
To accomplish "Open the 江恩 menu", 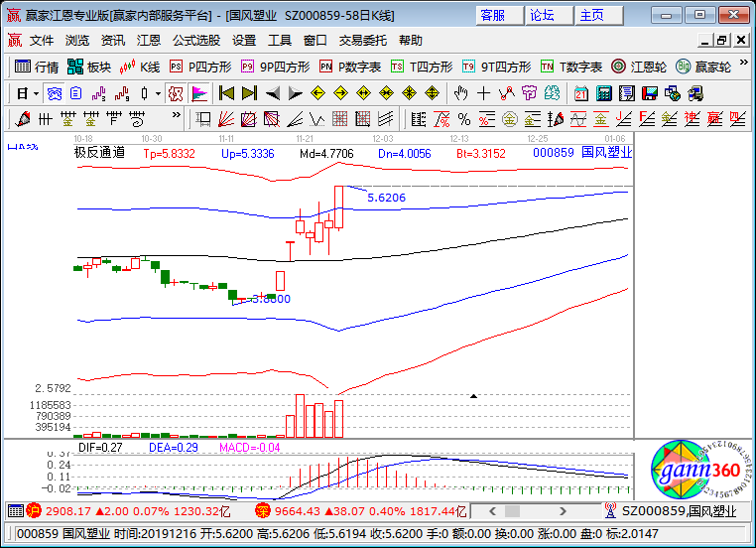I will pos(149,41).
